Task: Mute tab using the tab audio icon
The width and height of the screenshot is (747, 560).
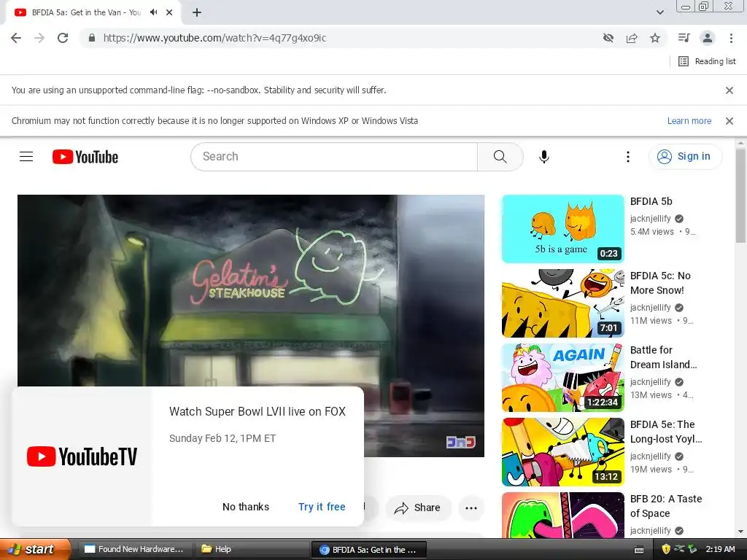Action: tap(153, 12)
